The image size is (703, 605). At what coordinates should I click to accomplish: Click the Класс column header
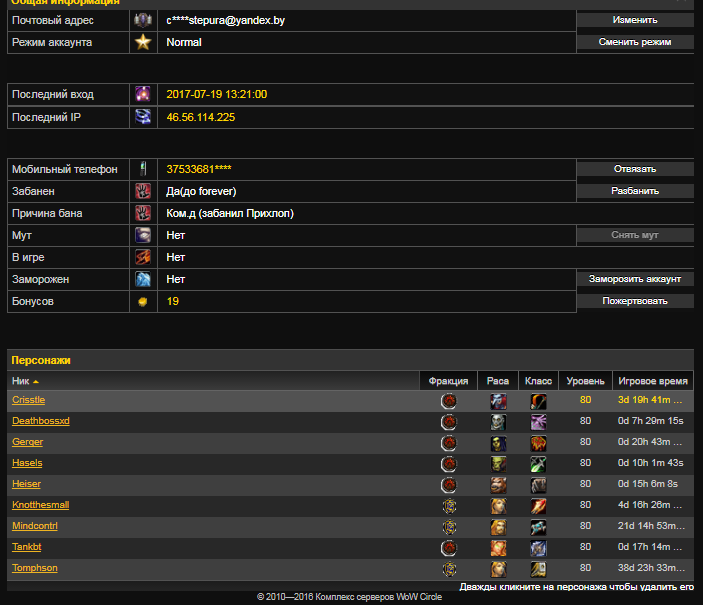tap(538, 380)
